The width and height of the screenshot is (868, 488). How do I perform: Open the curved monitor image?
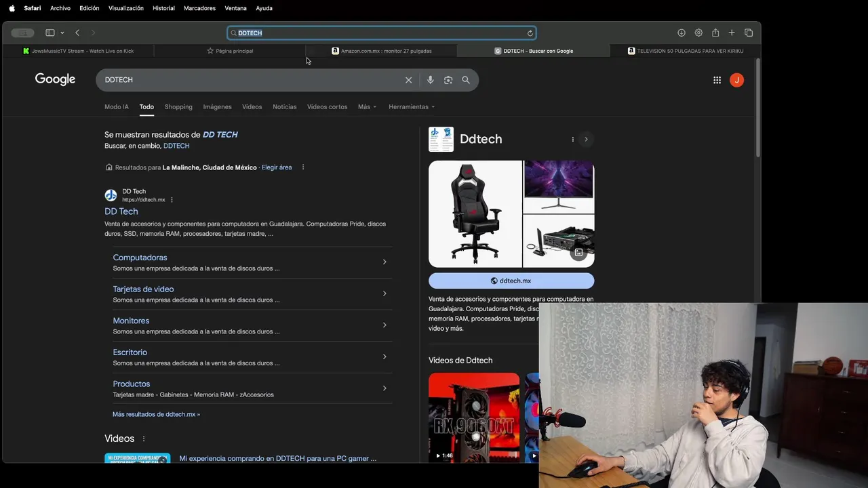559,186
